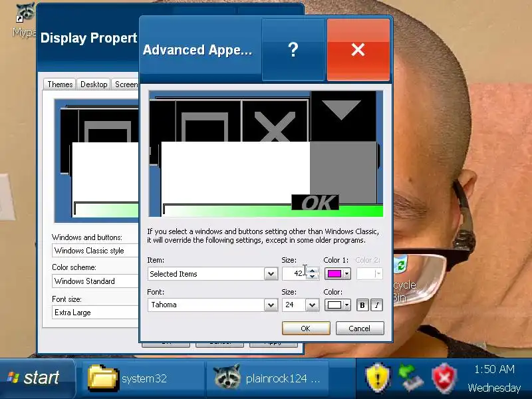Open the magenta Color 1 picker
Screen dimensions: 532x399
pyautogui.click(x=338, y=274)
